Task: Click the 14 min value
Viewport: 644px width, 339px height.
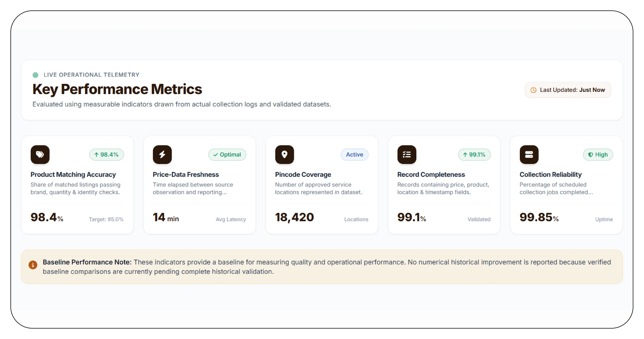Action: point(166,217)
